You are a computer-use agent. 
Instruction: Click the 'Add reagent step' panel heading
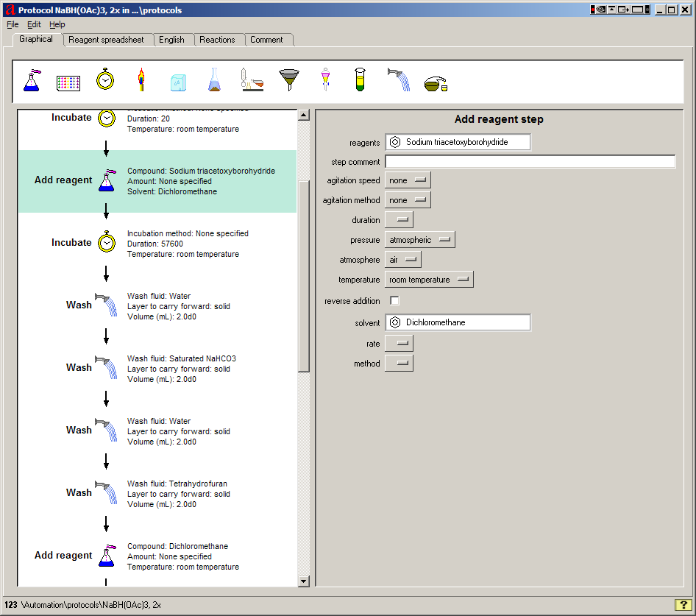(x=499, y=119)
